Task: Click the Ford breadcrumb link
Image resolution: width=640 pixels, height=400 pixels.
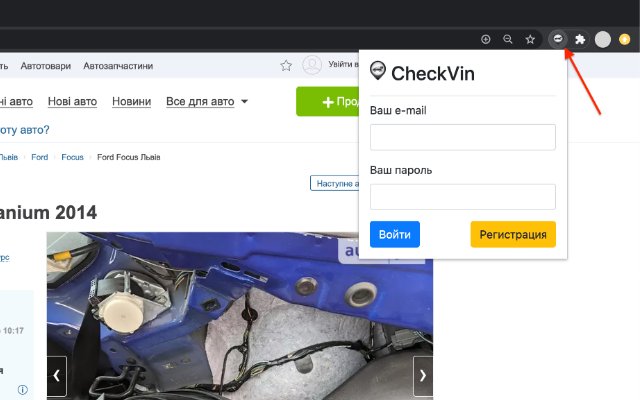Action: click(40, 157)
